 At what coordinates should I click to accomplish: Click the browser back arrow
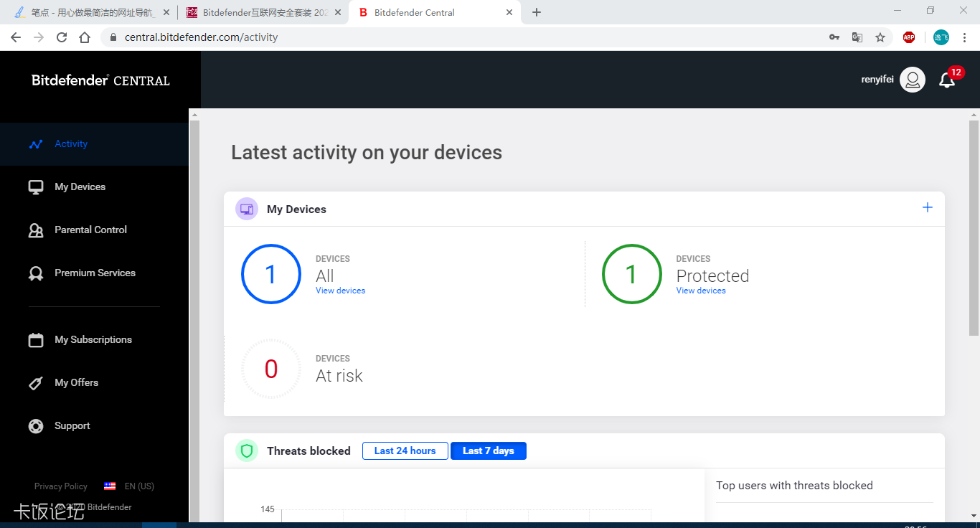16,37
